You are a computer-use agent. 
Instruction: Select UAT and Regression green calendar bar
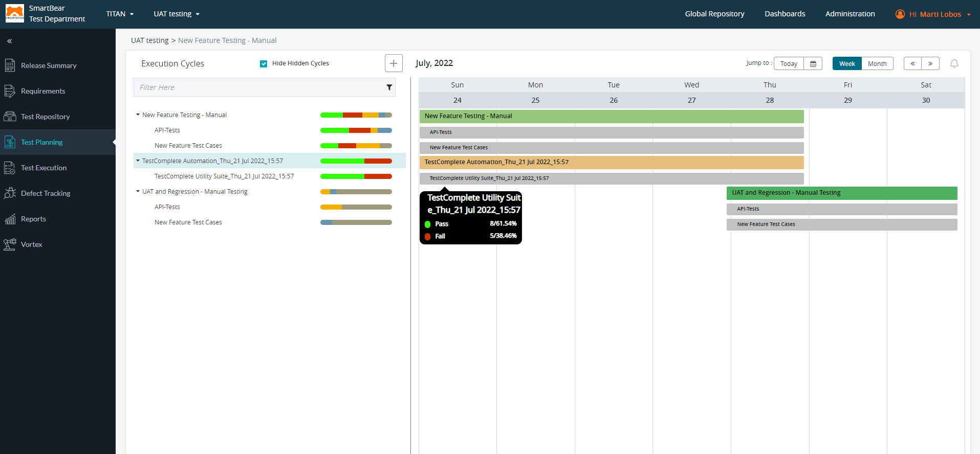point(842,193)
